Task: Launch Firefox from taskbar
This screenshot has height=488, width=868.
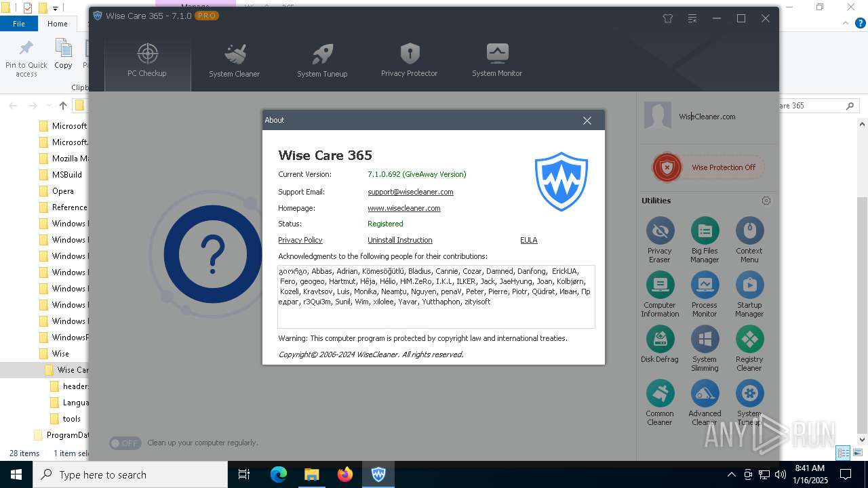Action: point(345,474)
